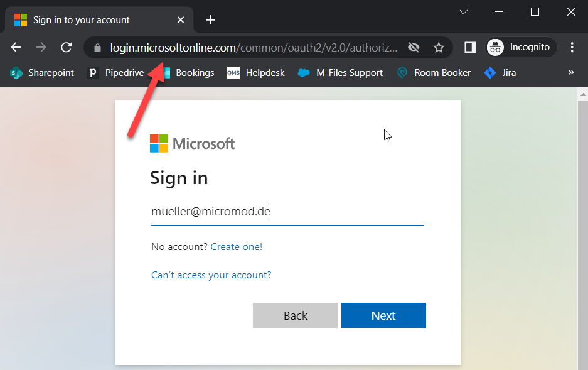
Task: Open a new tab with plus button
Action: (210, 20)
